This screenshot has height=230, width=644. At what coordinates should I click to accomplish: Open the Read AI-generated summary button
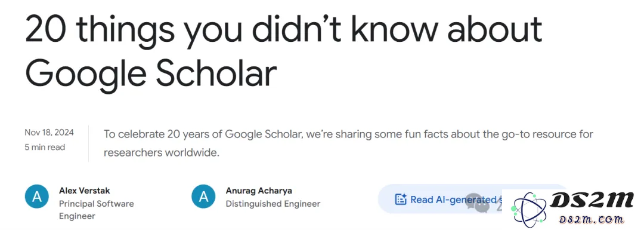(440, 200)
